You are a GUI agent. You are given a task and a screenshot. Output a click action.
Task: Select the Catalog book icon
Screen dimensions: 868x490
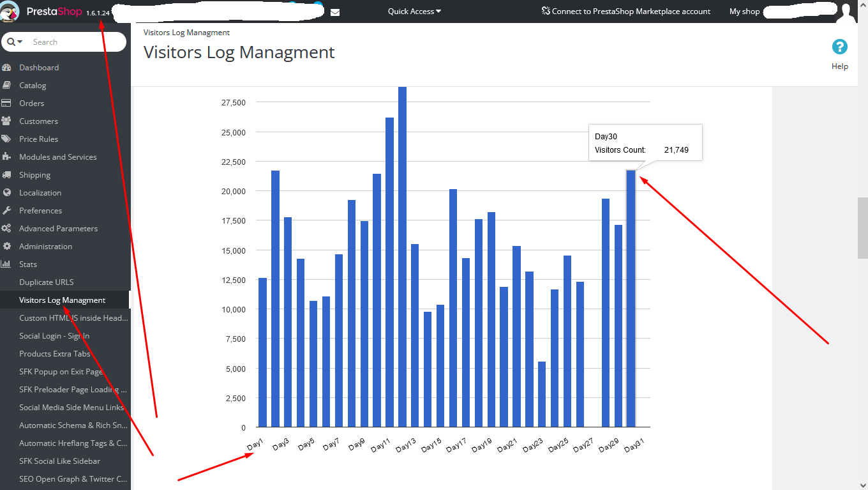7,86
